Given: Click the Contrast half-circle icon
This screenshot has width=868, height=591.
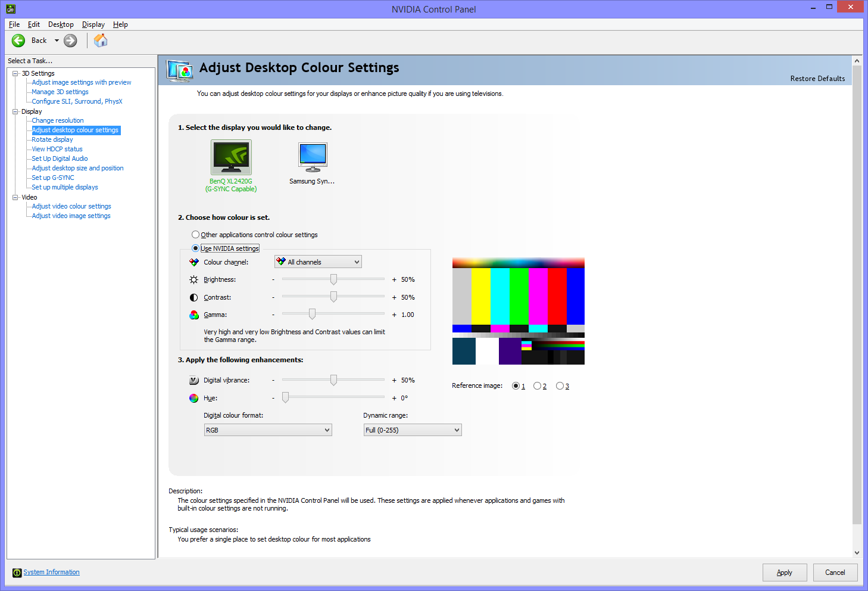Looking at the screenshot, I should [x=193, y=297].
